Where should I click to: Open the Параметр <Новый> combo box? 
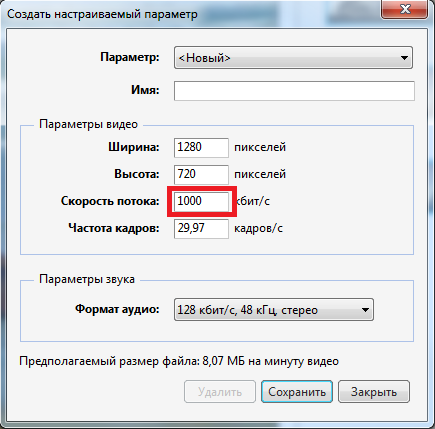pyautogui.click(x=293, y=58)
